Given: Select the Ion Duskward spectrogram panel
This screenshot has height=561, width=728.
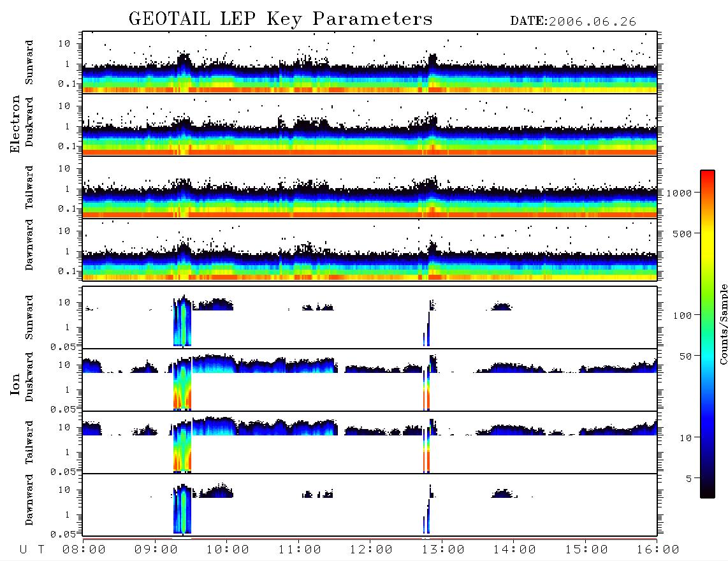Looking at the screenshot, I should click(370, 380).
